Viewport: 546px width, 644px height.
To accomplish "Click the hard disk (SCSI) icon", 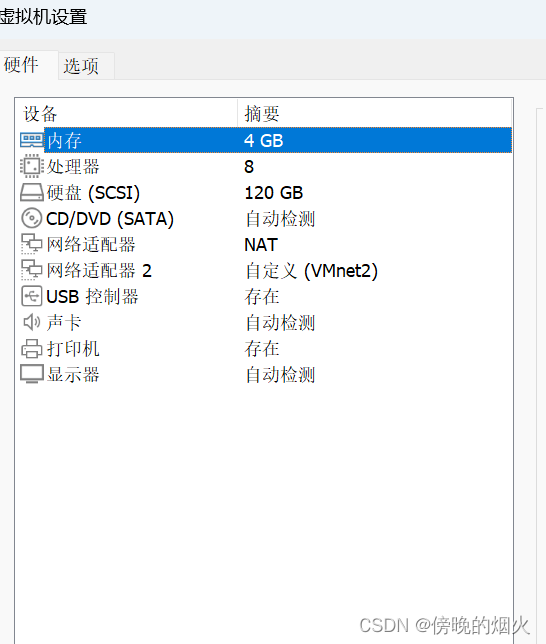I will tap(32, 193).
